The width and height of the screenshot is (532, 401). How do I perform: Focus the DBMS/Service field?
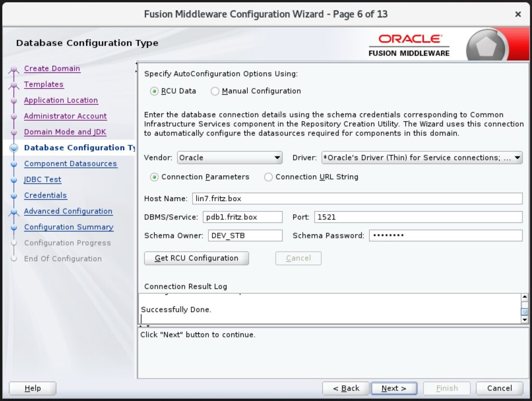(x=243, y=217)
